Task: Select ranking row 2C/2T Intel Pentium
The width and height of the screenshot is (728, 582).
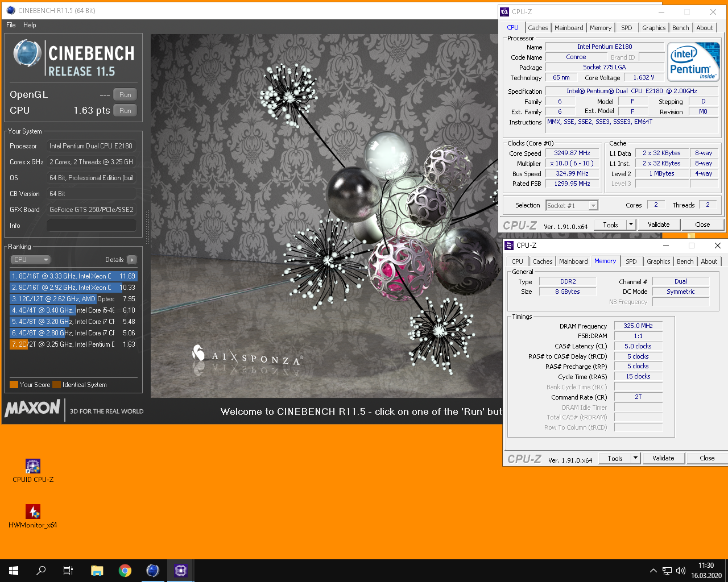Action: click(x=73, y=344)
